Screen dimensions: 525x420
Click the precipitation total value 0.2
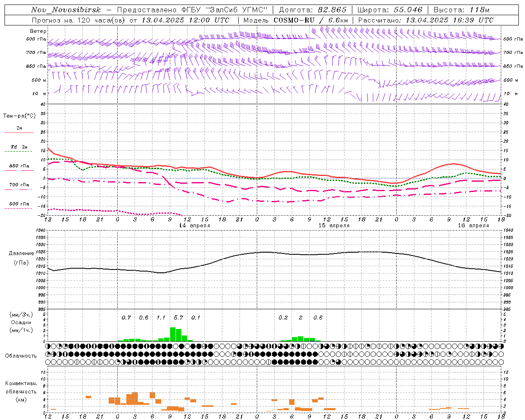tap(283, 317)
